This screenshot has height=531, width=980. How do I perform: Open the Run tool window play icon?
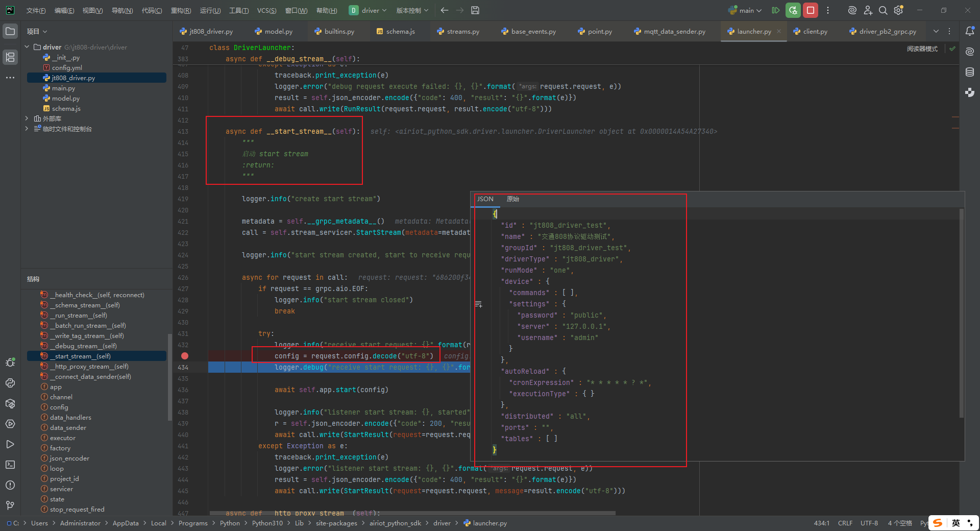click(x=10, y=444)
